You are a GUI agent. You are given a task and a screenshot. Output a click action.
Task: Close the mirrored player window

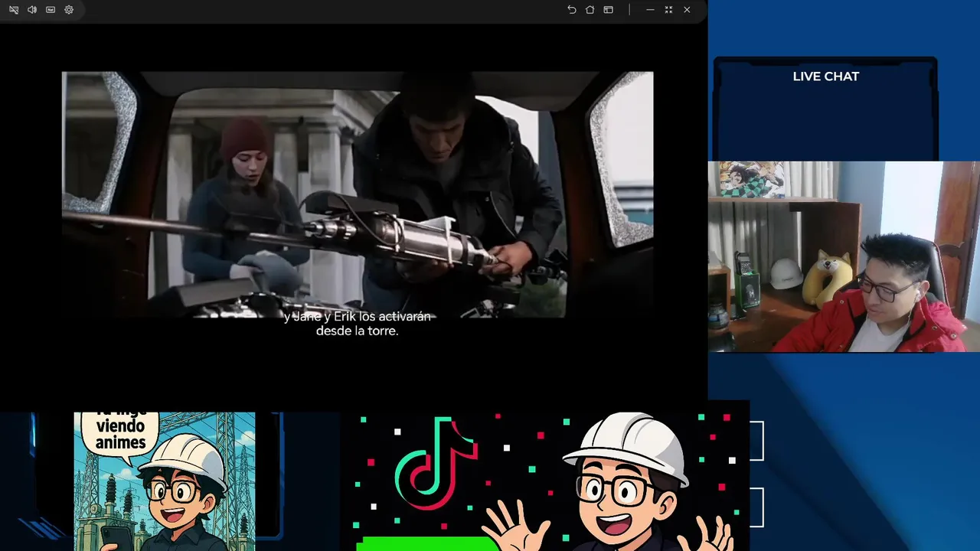687,10
